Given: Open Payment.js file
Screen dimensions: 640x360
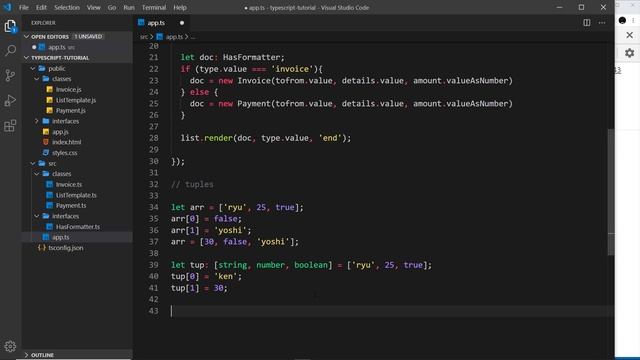Looking at the screenshot, I should 71,111.
